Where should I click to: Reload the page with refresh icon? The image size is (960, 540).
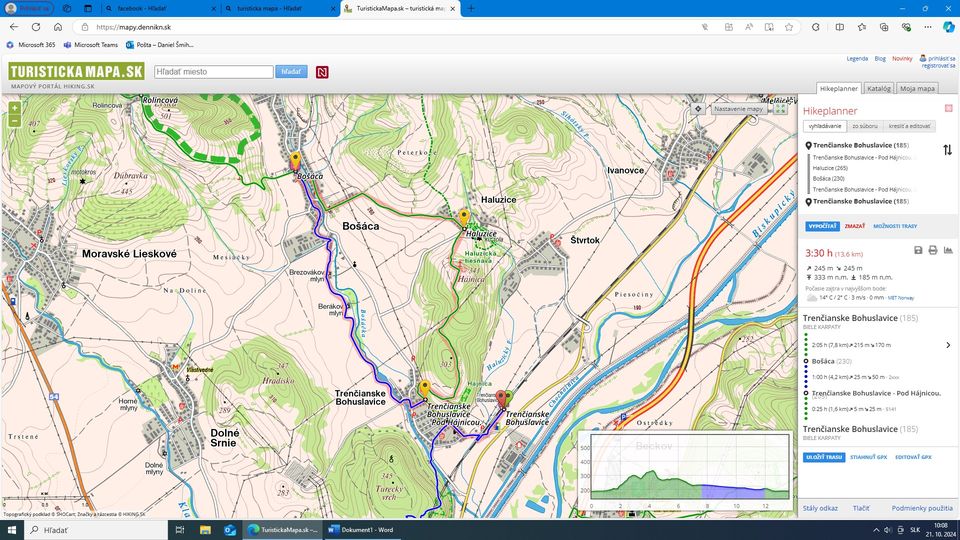36,27
